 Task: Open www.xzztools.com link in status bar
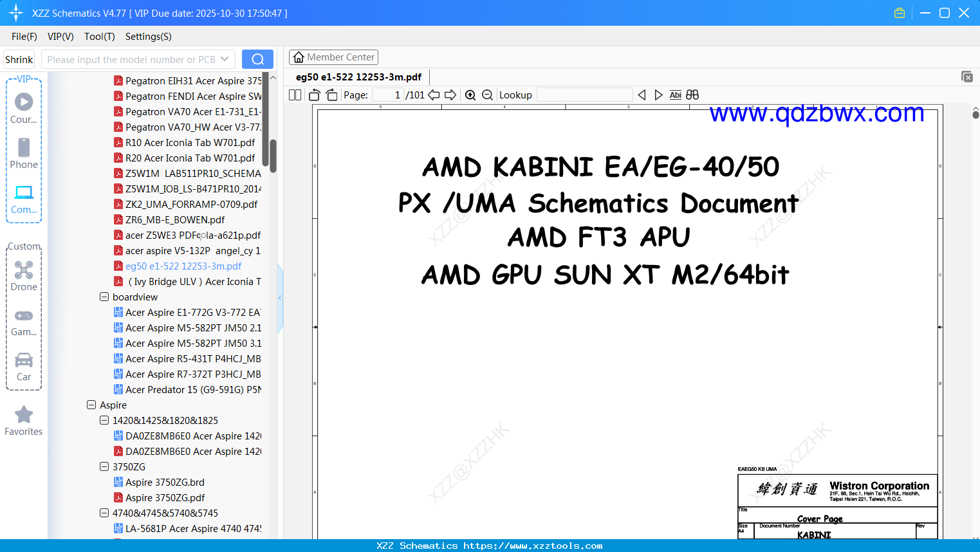pyautogui.click(x=533, y=546)
